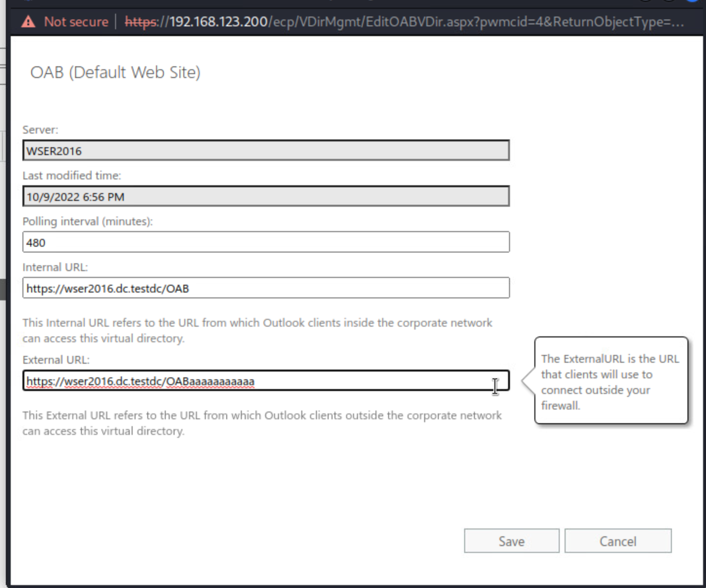706x588 pixels.
Task: Click the read-only Server field WSER2016
Action: [266, 151]
